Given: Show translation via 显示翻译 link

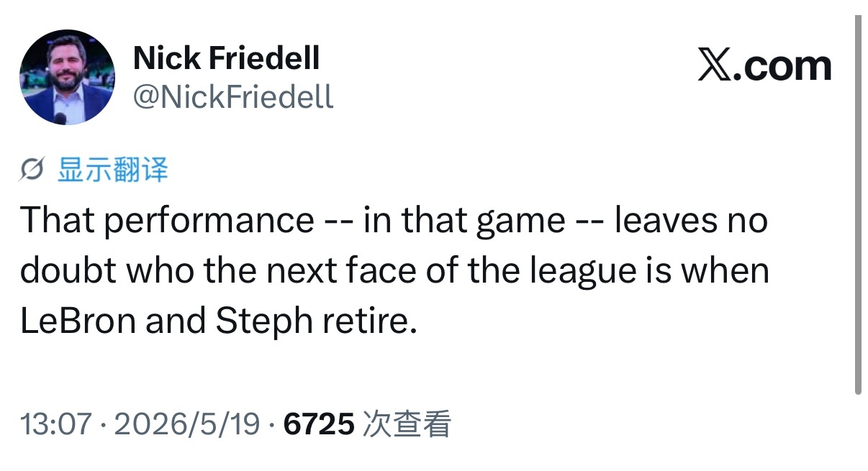Looking at the screenshot, I should (112, 170).
